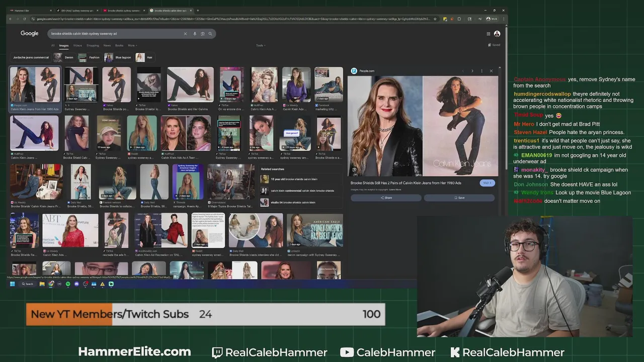Go to the next image in preview panel
644x362 pixels.
click(x=472, y=71)
